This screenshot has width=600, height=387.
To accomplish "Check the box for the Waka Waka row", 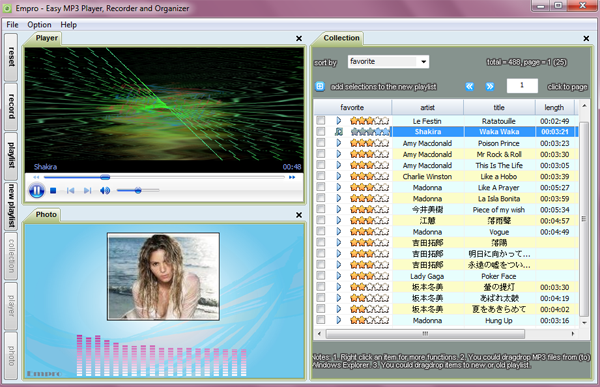I will (321, 131).
